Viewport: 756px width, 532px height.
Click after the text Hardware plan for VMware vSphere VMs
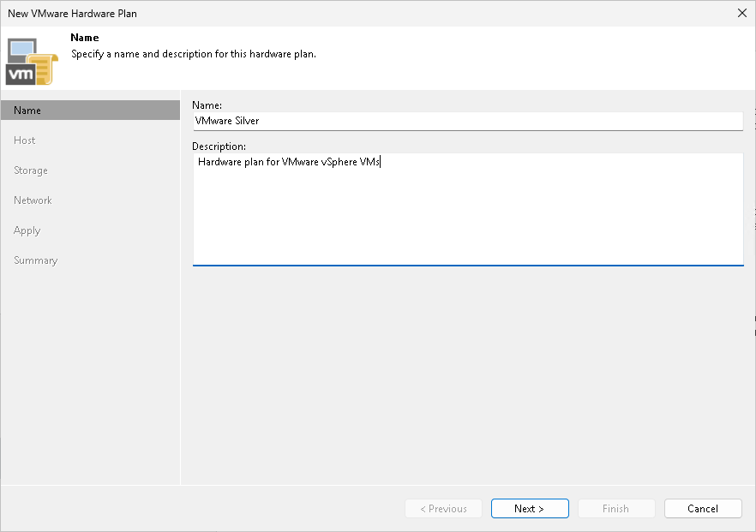[381, 162]
